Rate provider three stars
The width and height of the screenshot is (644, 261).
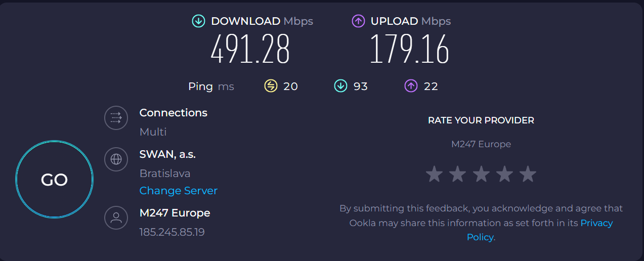coord(481,174)
